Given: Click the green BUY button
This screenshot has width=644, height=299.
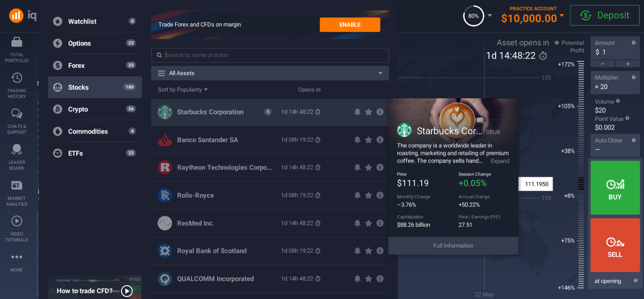Looking at the screenshot, I should point(615,188).
